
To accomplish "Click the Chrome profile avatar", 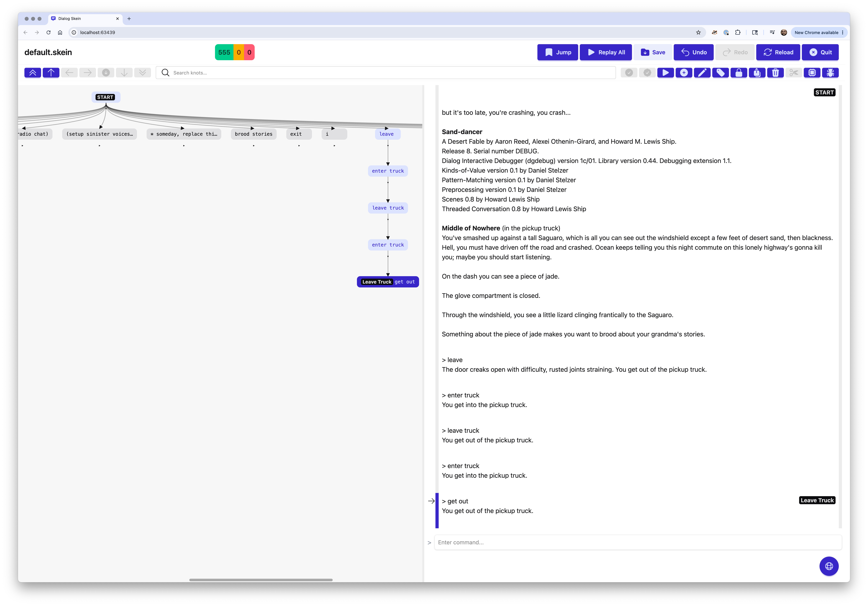I will [784, 32].
